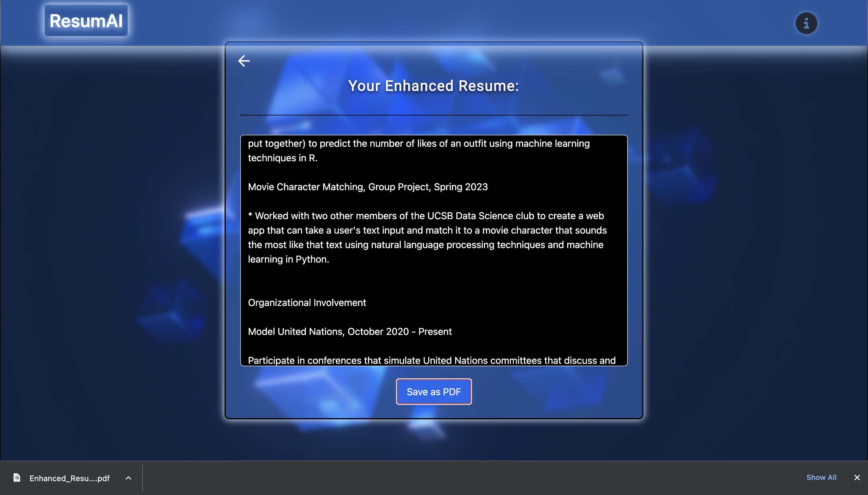The height and width of the screenshot is (495, 868).
Task: Close the downloads bar
Action: [857, 478]
